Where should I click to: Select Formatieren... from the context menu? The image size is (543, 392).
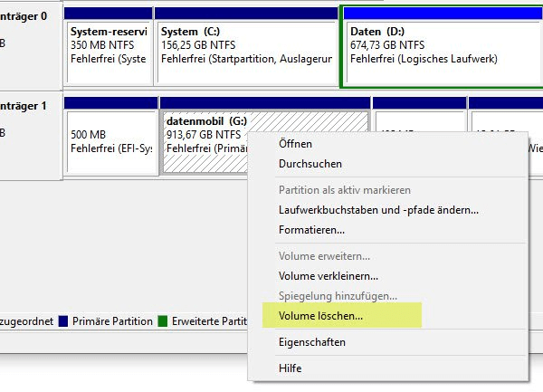[311, 231]
